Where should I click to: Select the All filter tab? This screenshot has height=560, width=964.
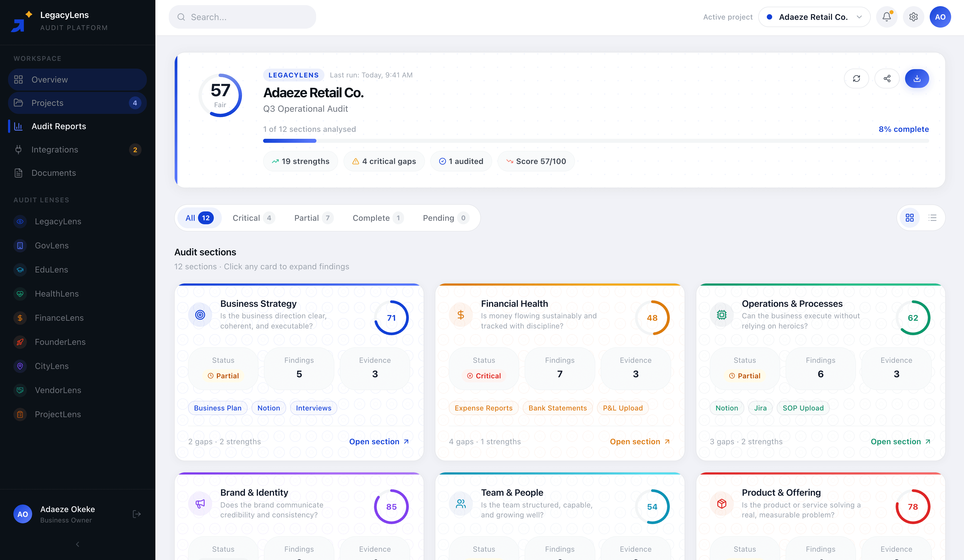tap(199, 218)
